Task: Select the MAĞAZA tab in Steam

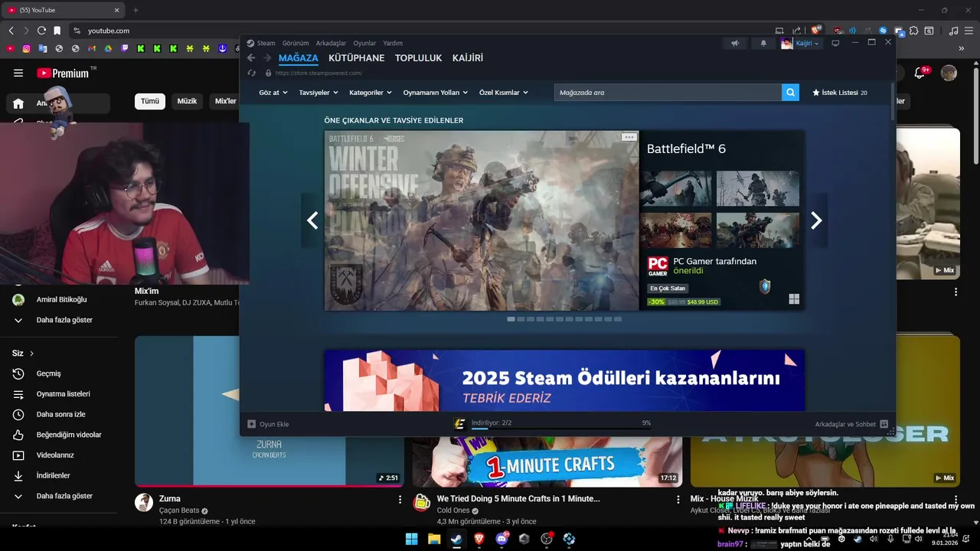Action: (x=299, y=58)
